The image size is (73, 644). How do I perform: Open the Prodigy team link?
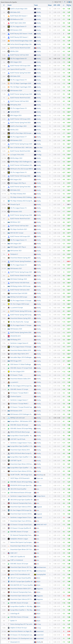pos(39,155)
